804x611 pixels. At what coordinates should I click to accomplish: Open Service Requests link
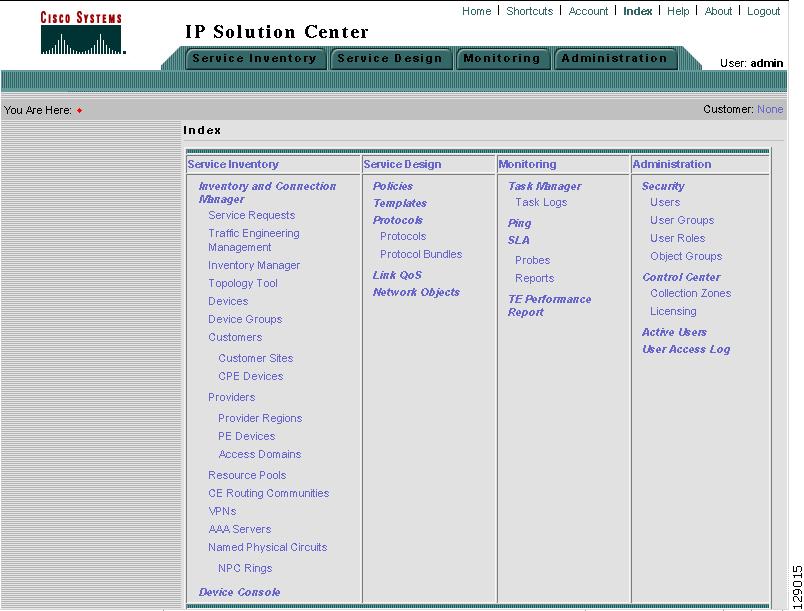pos(252,215)
